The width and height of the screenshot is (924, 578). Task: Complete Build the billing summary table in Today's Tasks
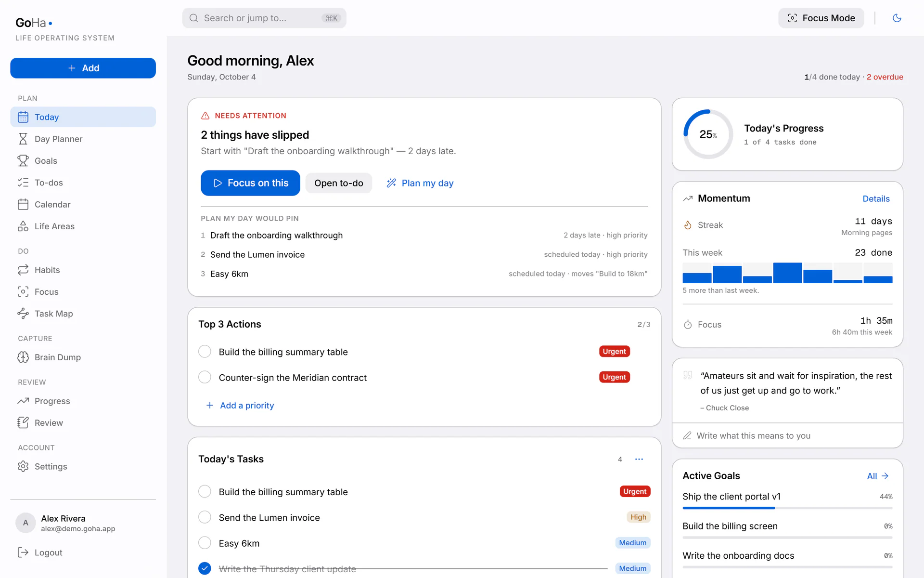pos(205,491)
